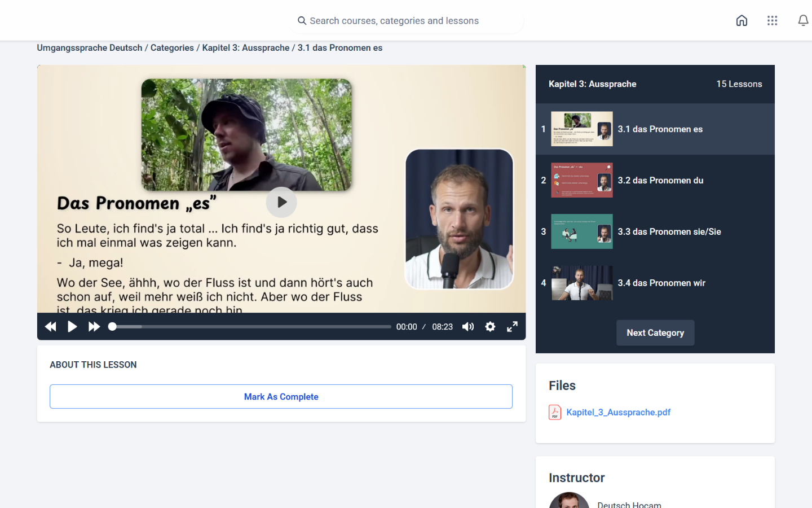Go to Next Category
The width and height of the screenshot is (812, 508).
[x=655, y=333]
